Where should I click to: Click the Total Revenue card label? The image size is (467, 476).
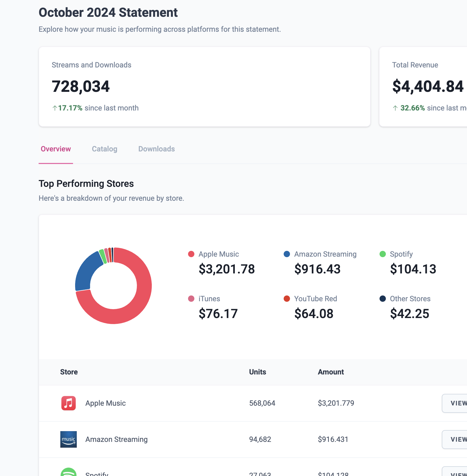[415, 65]
